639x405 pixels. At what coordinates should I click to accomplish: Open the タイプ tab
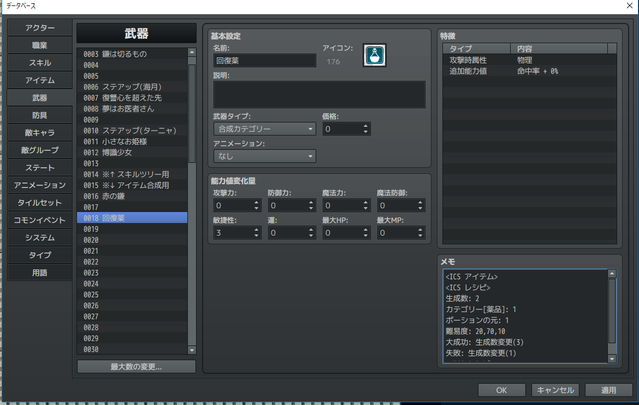(x=40, y=255)
